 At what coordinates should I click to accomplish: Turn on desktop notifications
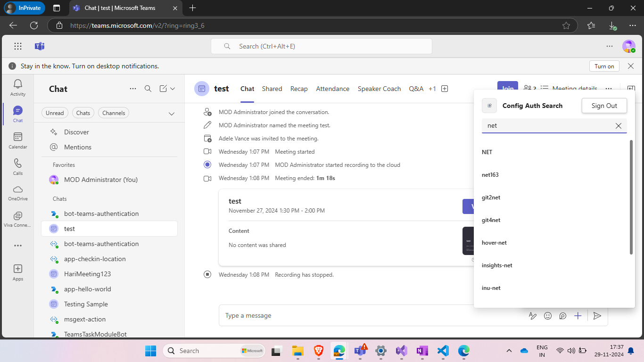(x=604, y=66)
